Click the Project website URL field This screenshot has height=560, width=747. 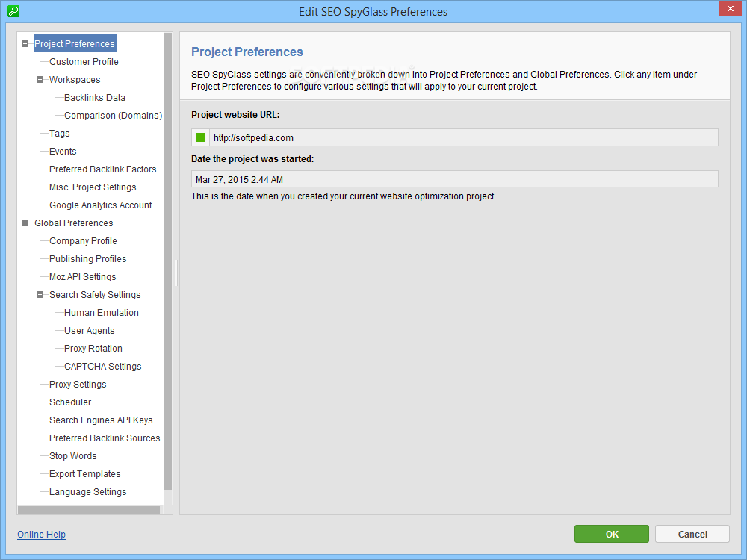point(454,137)
